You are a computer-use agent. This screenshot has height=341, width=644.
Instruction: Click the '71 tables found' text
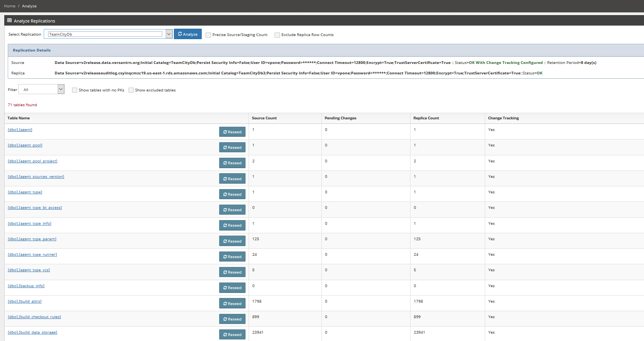[22, 105]
